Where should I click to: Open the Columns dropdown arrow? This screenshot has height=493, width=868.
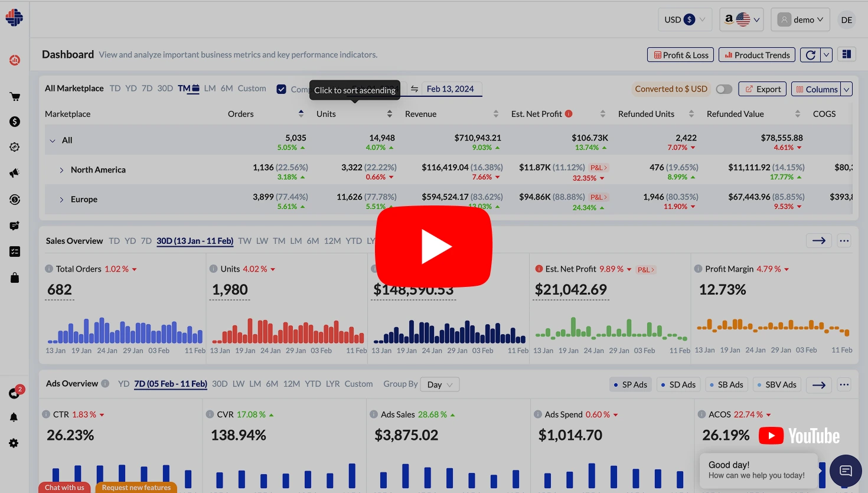pos(847,89)
